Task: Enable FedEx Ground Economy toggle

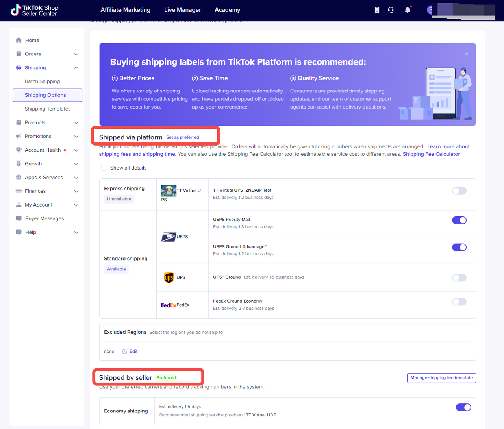Action: click(459, 302)
